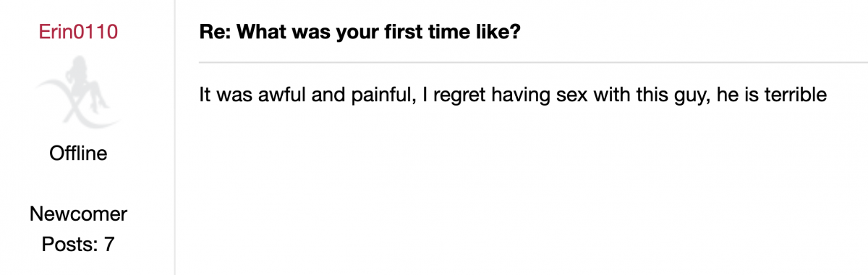Click the Offline status label
The height and width of the screenshot is (275, 868).
click(78, 153)
